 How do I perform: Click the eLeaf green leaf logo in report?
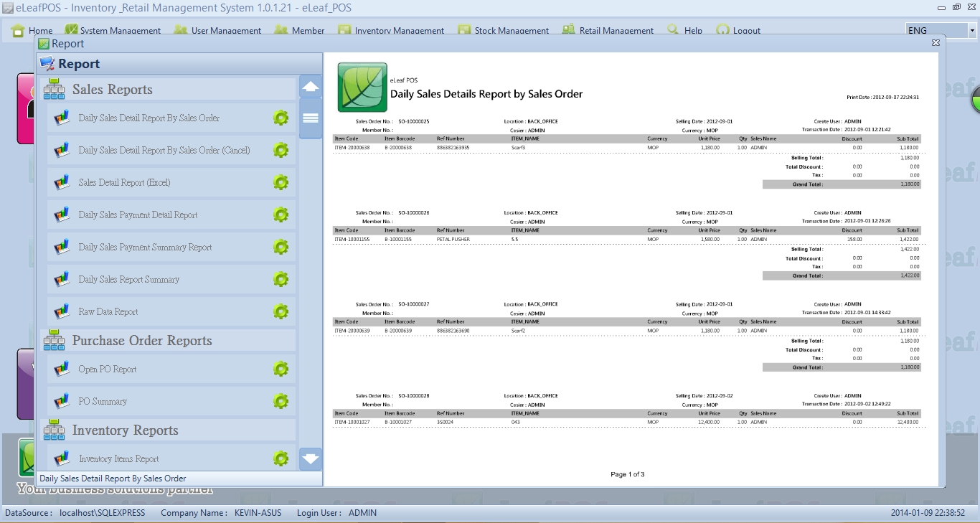tap(362, 88)
